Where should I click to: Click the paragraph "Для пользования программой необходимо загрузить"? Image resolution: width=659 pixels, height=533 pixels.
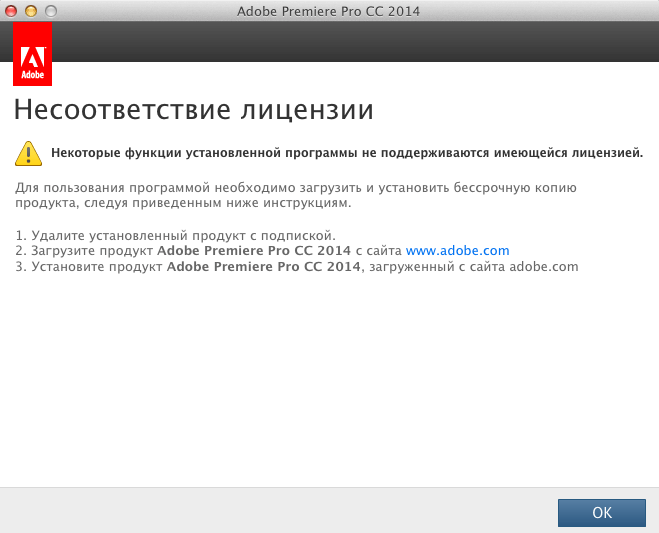[x=188, y=188]
